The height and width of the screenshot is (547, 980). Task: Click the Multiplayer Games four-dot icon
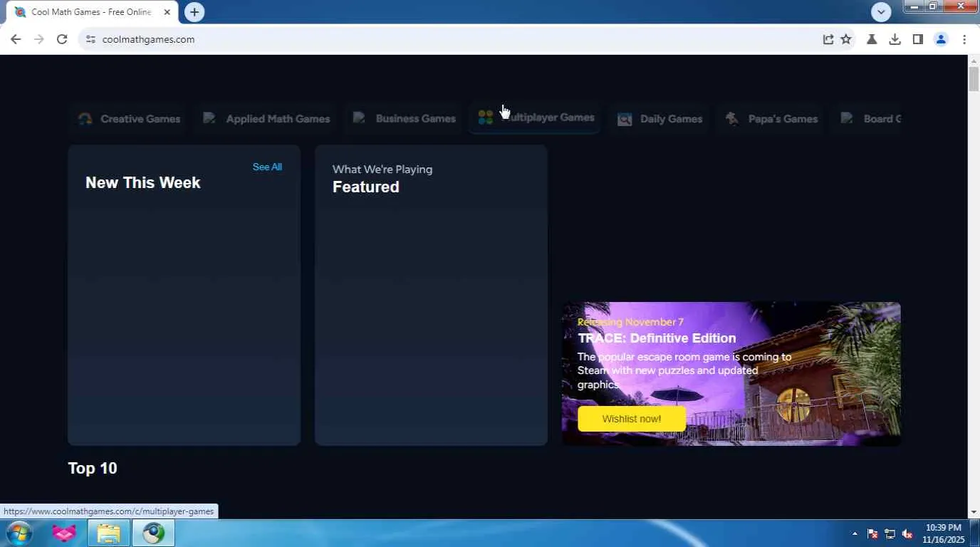click(486, 118)
